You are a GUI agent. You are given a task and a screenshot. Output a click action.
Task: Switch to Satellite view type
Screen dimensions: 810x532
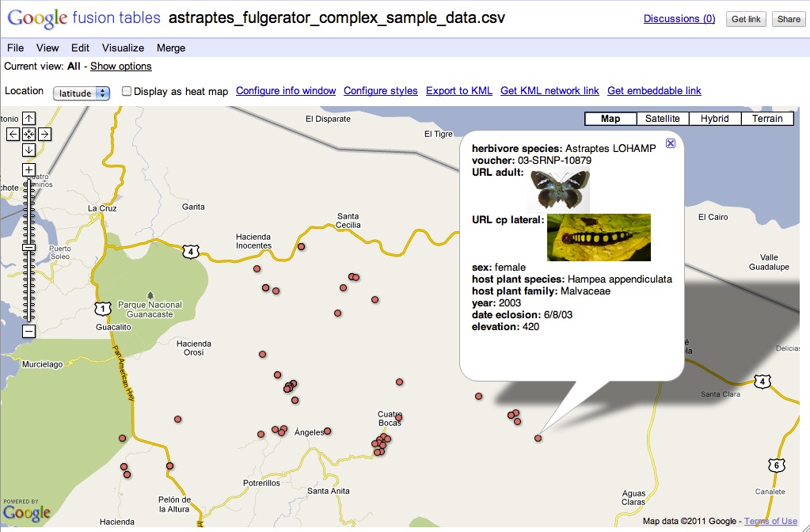663,118
